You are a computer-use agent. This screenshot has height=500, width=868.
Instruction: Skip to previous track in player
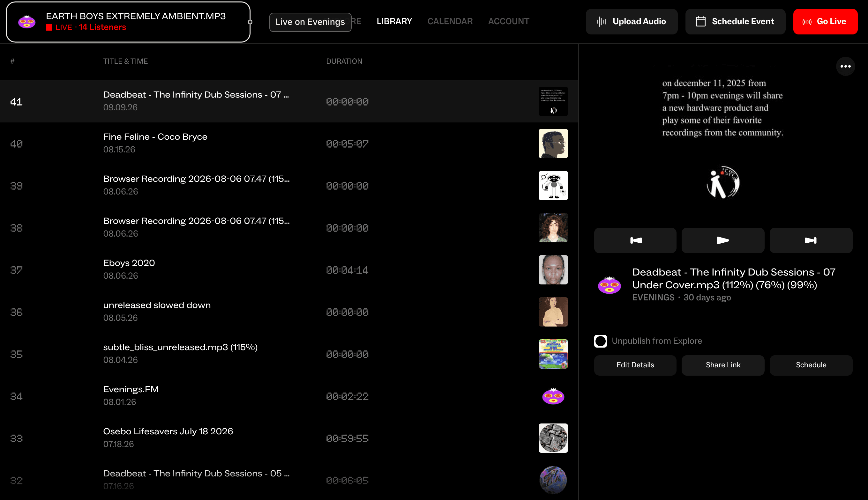635,240
